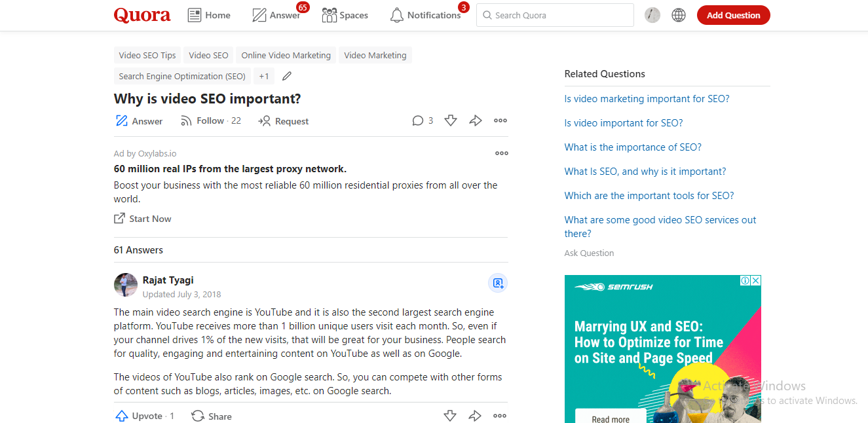Screen dimensions: 868x423
Task: Click the 'Why is video SEO important?' title
Action: click(208, 99)
